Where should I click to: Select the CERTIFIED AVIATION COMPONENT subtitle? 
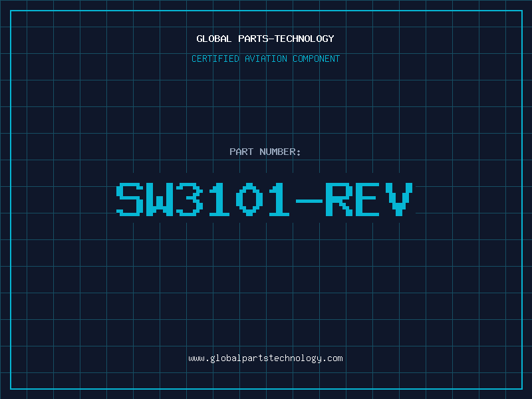click(265, 59)
